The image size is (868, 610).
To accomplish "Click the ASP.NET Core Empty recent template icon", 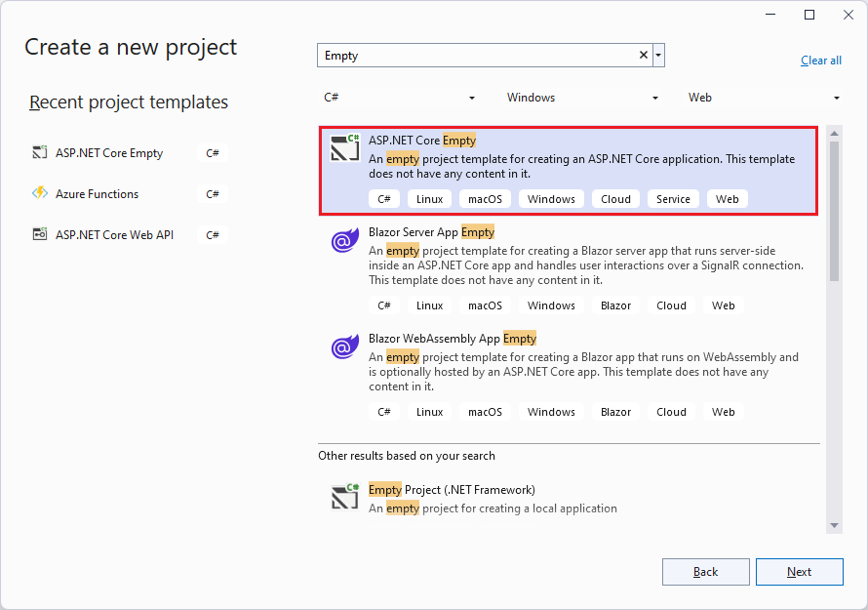I will [39, 152].
